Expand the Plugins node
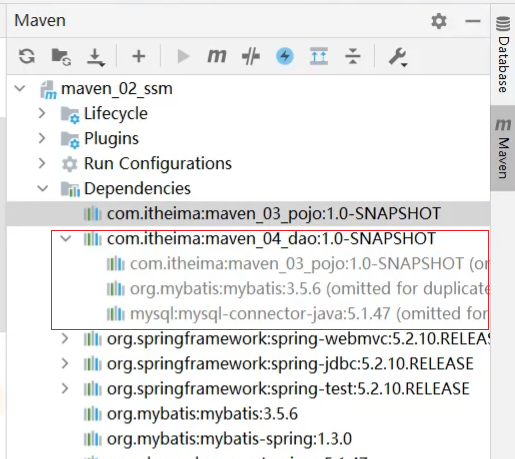The image size is (515, 459). 42,138
